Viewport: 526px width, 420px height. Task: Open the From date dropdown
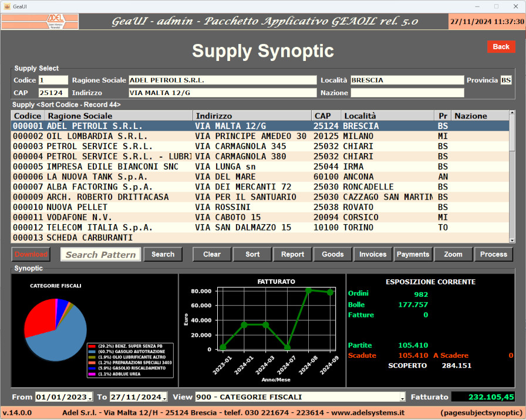(90, 398)
